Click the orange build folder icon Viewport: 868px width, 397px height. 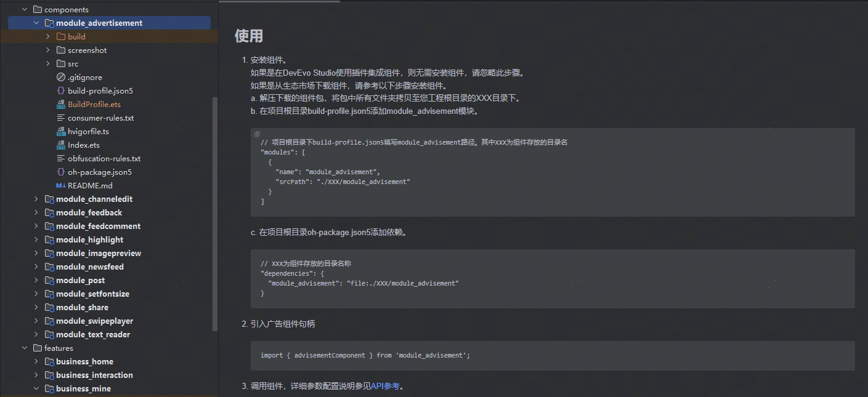point(61,36)
